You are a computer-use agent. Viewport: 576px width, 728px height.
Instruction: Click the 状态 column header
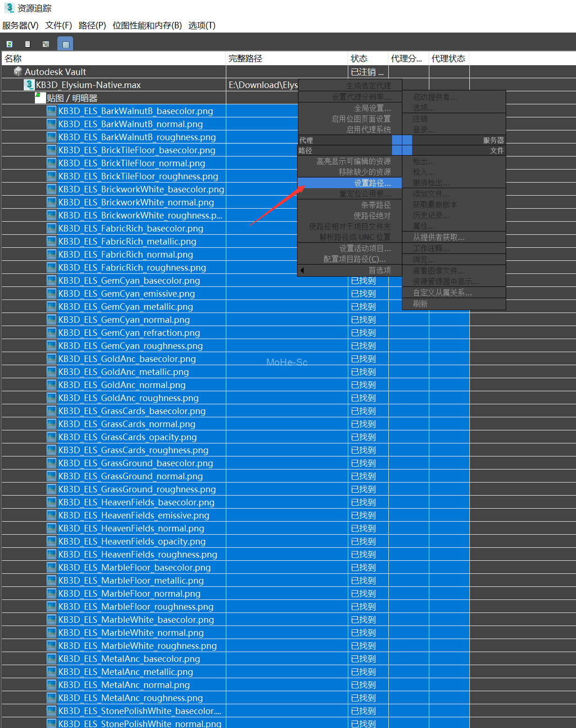click(359, 59)
